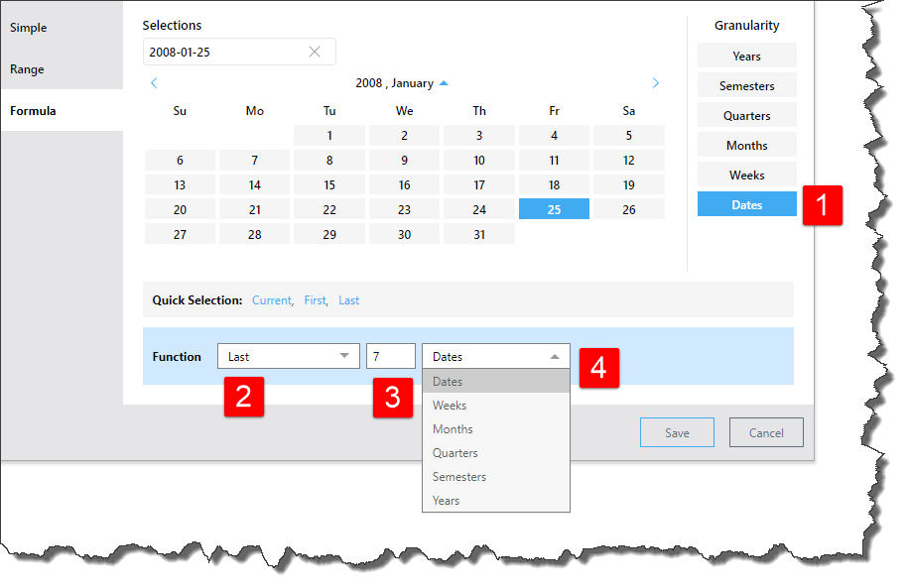Viewport: 909px width, 588px height.
Task: Select January 2 on the calendar
Action: 404,135
